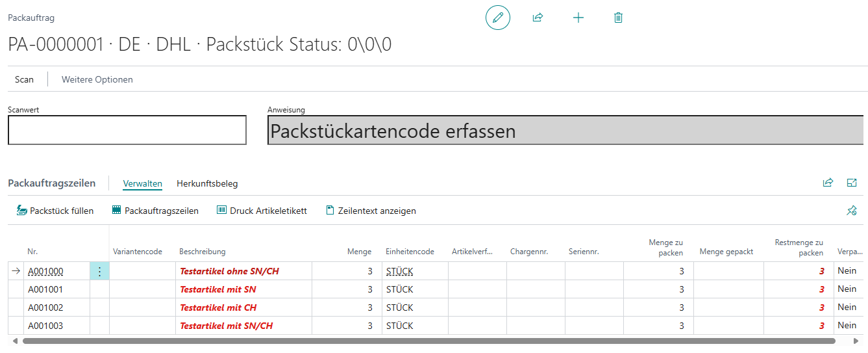Click the trash delete icon

tap(618, 18)
